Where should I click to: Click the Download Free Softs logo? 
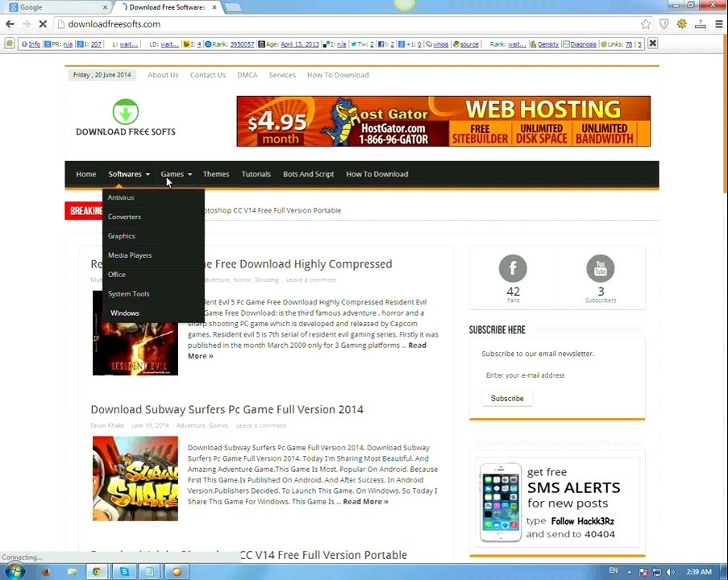coord(125,118)
